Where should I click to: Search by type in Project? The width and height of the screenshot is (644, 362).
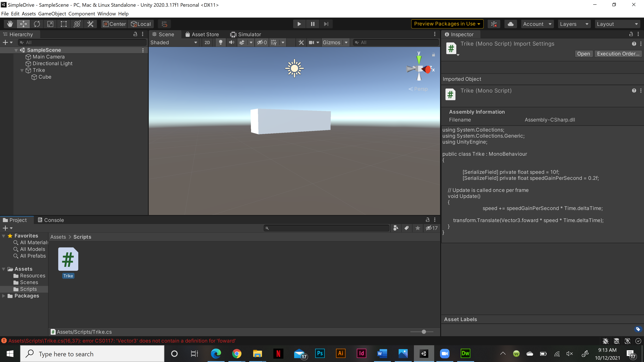pos(395,228)
